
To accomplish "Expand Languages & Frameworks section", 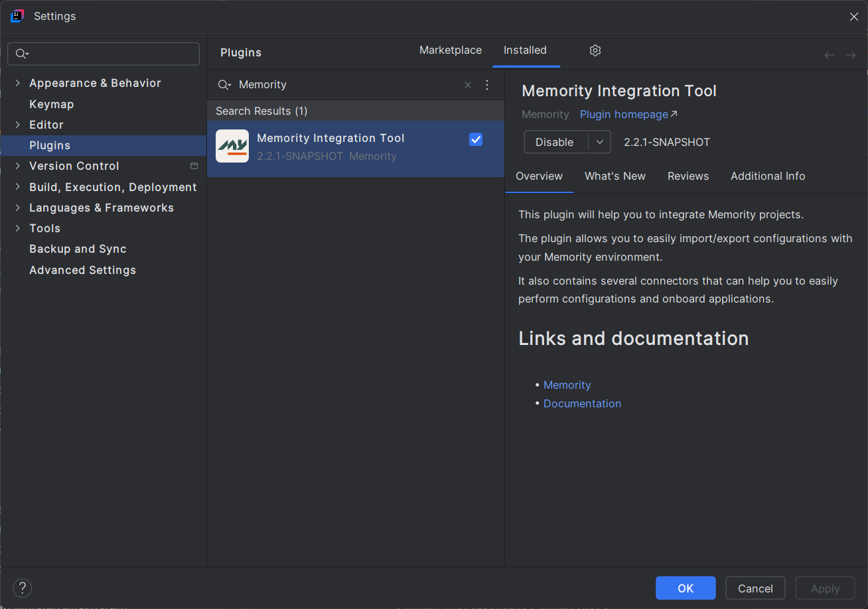I will pyautogui.click(x=17, y=208).
